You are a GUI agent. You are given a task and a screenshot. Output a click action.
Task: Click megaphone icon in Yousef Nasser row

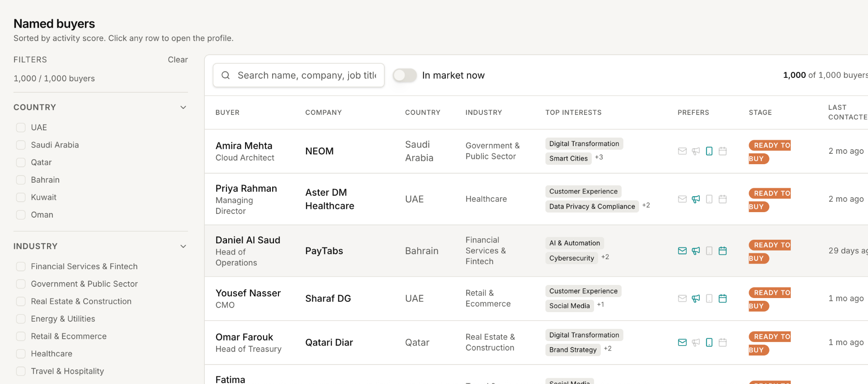tap(696, 299)
